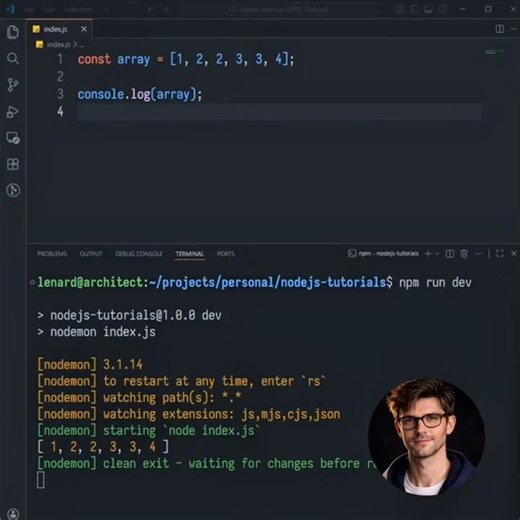Switch to the DEBUG CONSOLE tab
Screen dimensions: 520x520
(x=139, y=254)
